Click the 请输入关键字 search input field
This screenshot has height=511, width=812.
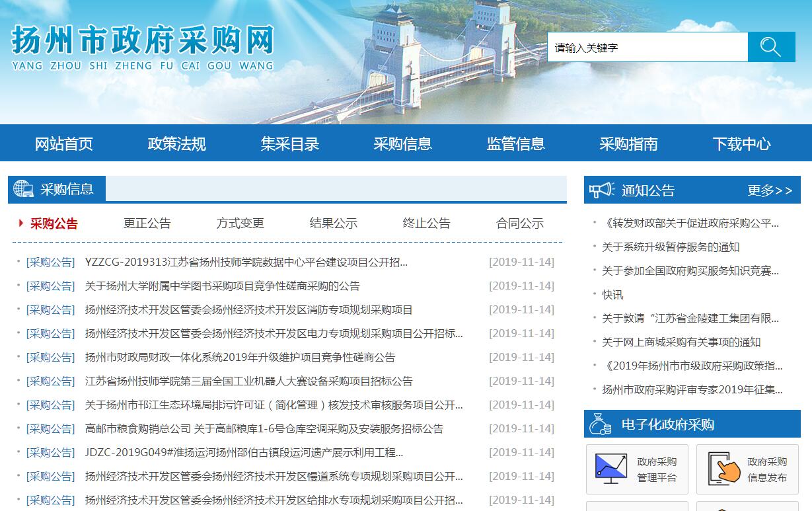pos(647,48)
